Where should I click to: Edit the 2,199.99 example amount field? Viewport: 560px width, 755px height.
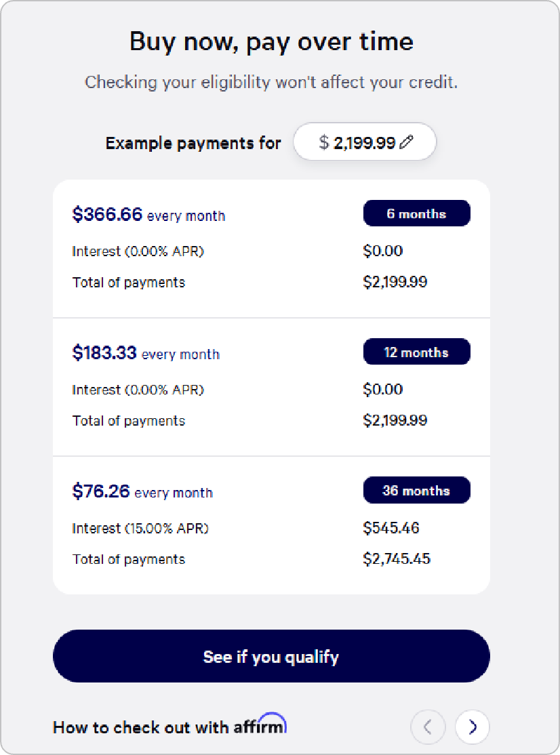coord(364,142)
